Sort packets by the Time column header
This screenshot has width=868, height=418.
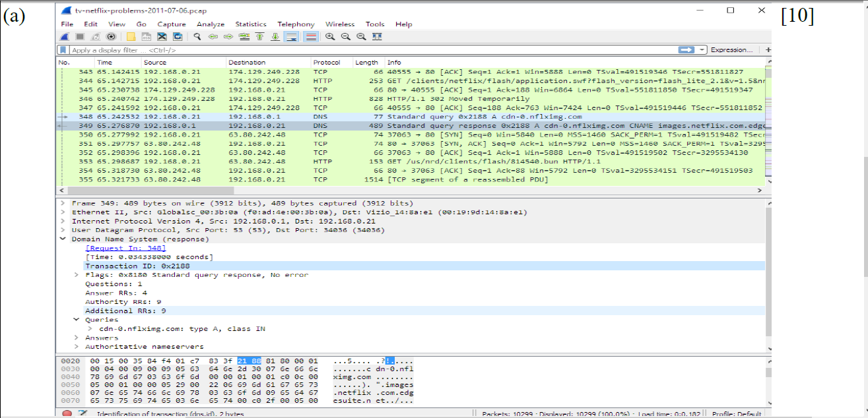pyautogui.click(x=118, y=63)
